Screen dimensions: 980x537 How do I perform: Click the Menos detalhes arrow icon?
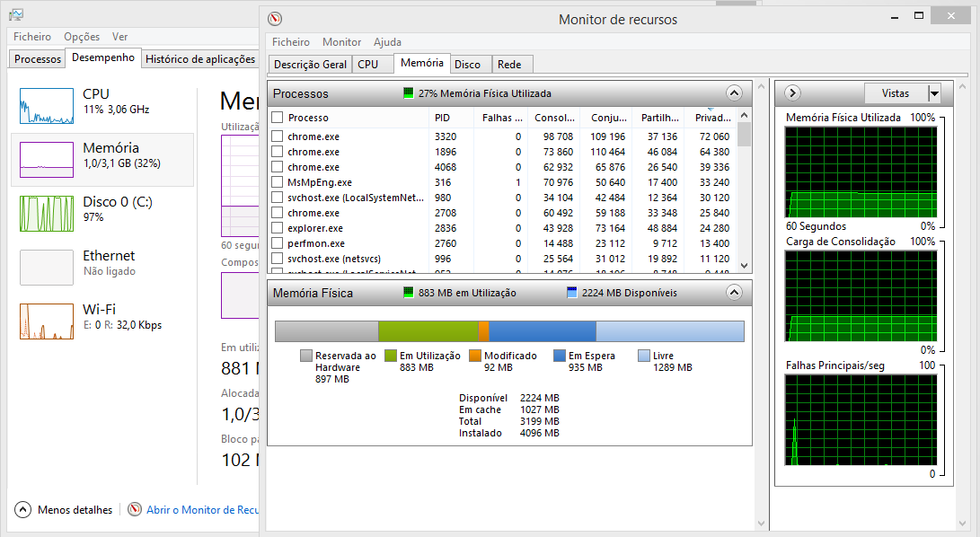coord(23,509)
